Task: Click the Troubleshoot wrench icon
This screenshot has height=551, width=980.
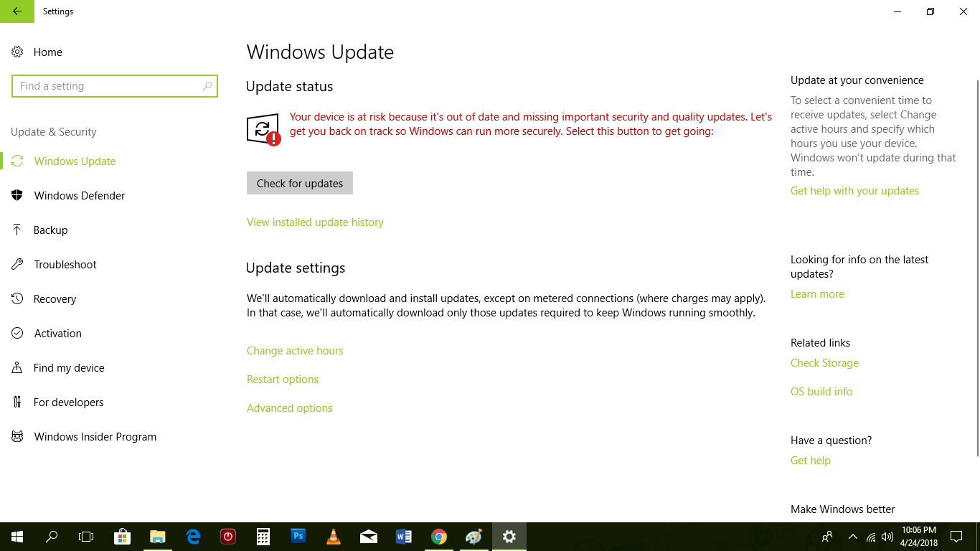Action: pos(17,265)
